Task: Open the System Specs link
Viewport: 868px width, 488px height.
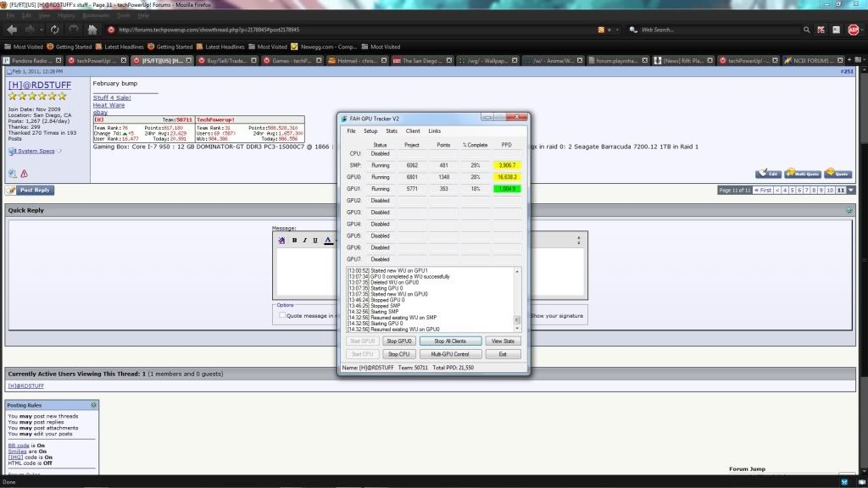Action: point(34,151)
